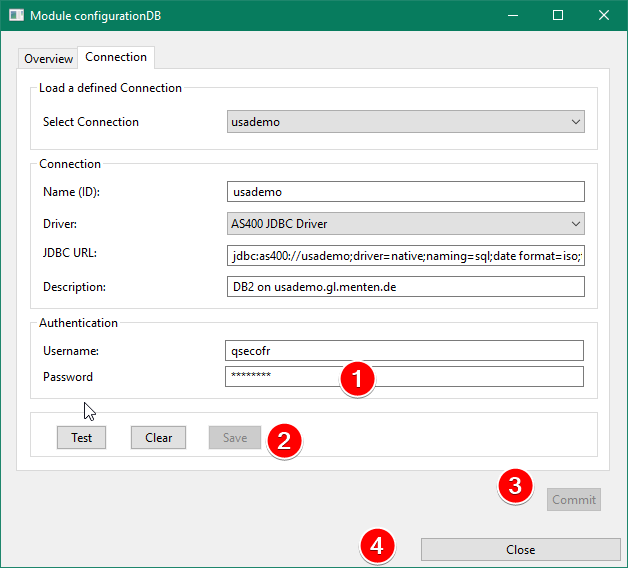Image resolution: width=628 pixels, height=568 pixels.
Task: Minimize the Module configurationDB window
Action: (512, 16)
